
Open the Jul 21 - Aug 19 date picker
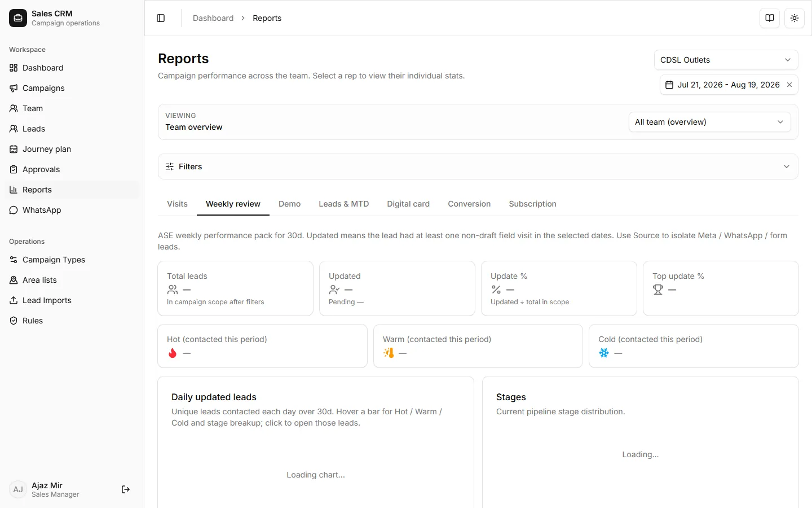729,85
